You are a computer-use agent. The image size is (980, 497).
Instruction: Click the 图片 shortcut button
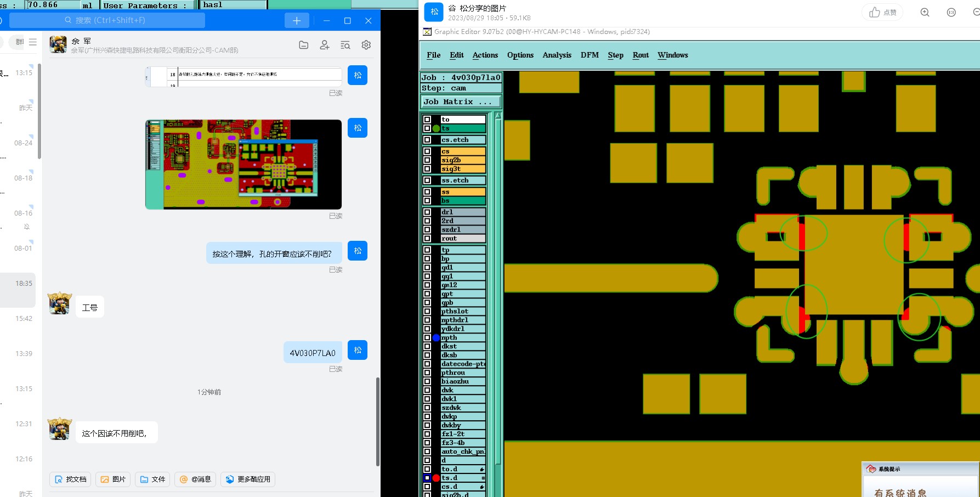click(113, 479)
